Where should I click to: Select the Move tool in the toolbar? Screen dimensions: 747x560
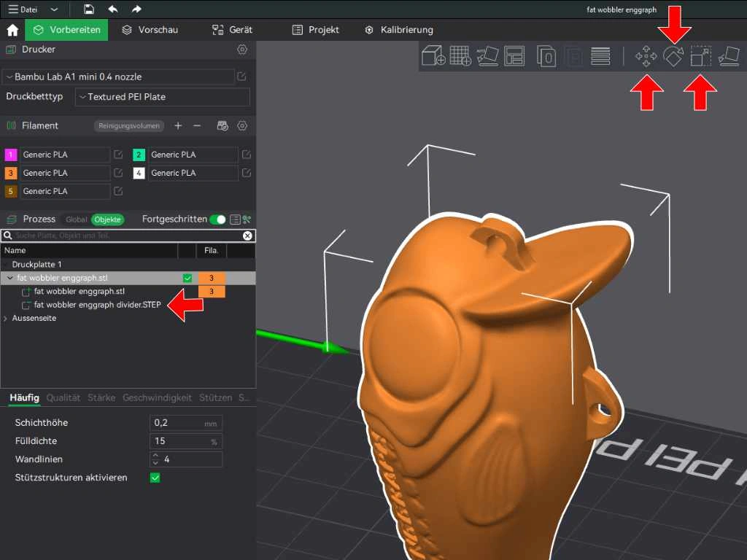click(x=646, y=56)
